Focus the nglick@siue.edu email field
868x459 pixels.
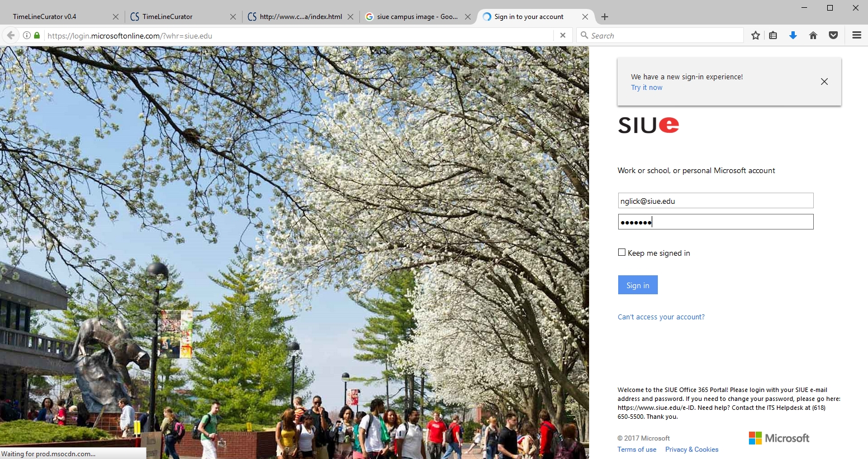point(715,201)
